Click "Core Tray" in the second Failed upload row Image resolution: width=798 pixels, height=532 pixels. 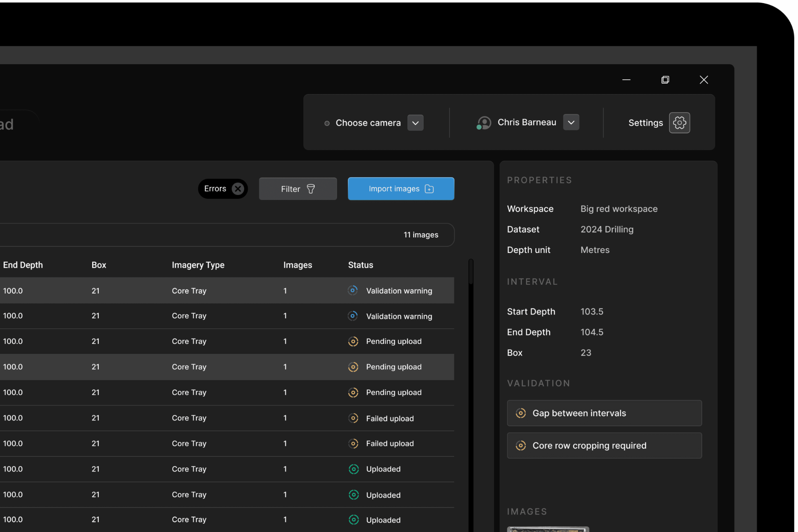(189, 443)
